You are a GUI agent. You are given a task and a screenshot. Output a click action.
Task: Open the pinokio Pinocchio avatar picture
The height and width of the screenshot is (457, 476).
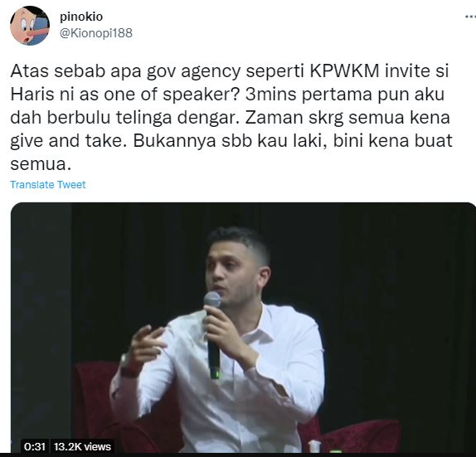click(30, 26)
